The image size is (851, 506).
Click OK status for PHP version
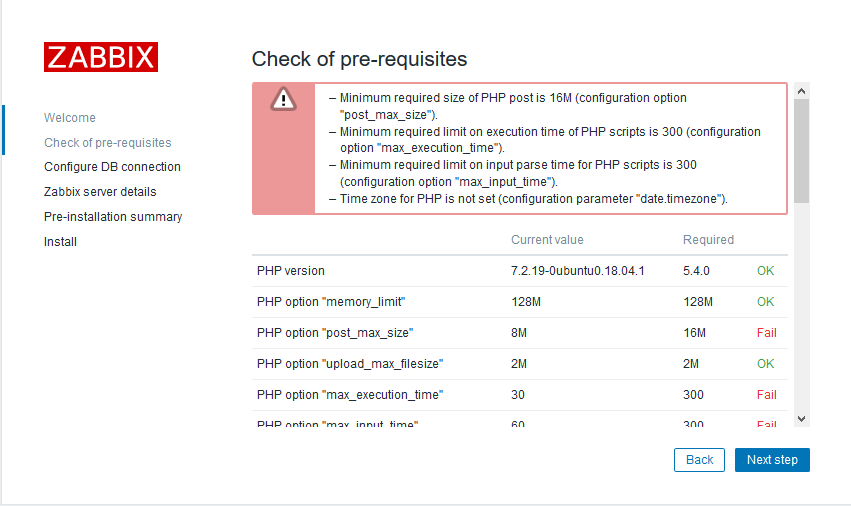(x=765, y=271)
